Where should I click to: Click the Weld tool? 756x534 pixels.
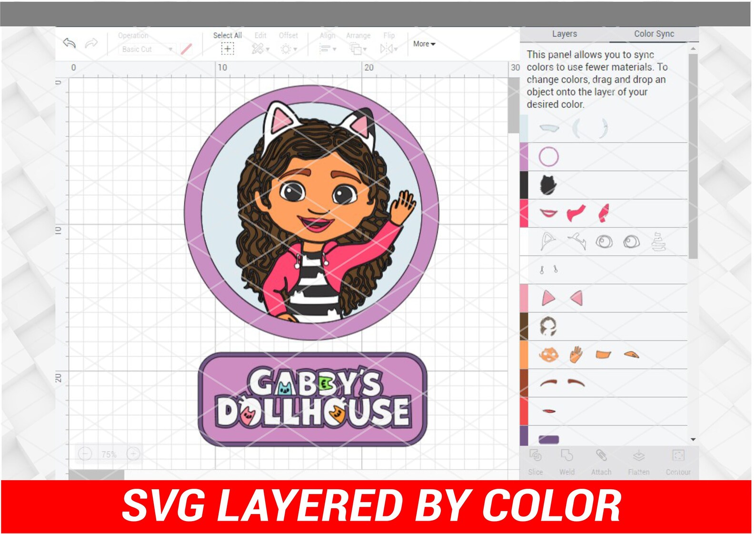567,462
